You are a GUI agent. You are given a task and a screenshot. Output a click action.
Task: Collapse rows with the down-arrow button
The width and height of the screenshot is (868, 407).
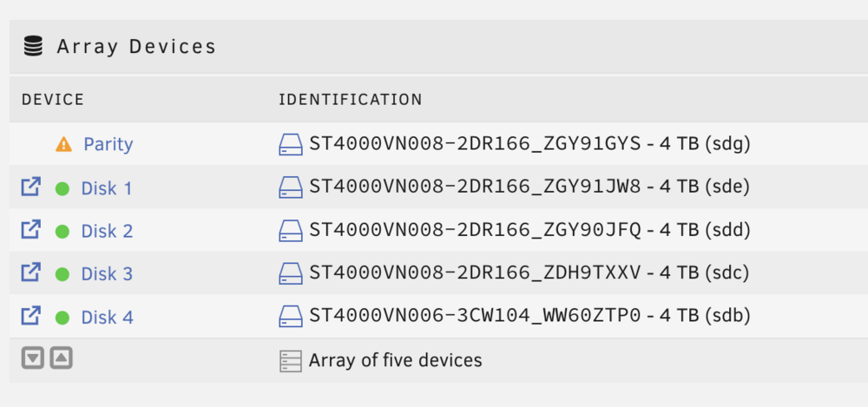click(x=33, y=358)
